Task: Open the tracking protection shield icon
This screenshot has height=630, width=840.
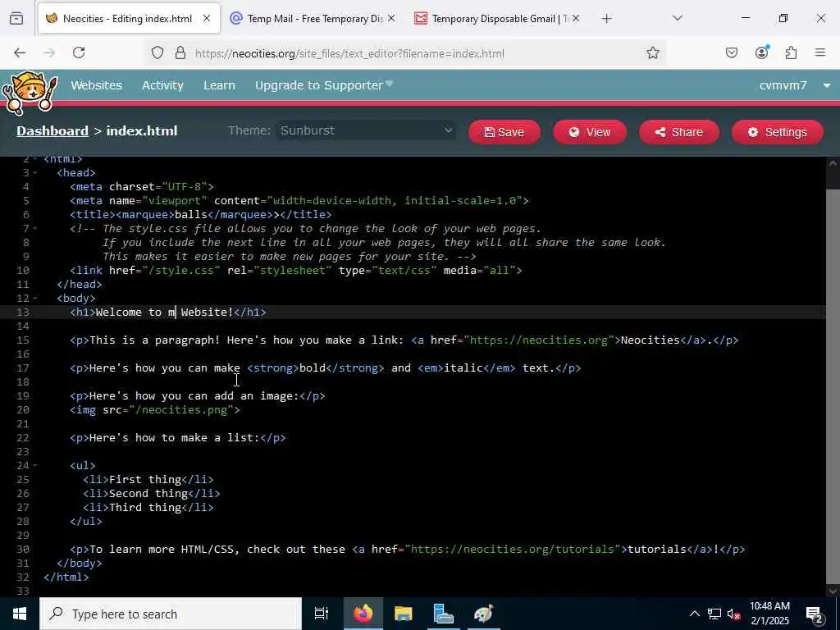Action: [157, 53]
